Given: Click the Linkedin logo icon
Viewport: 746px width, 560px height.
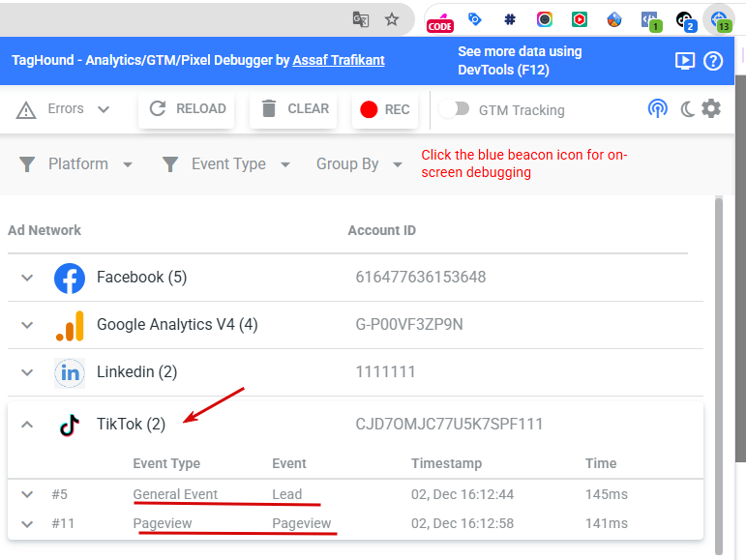Looking at the screenshot, I should click(x=70, y=372).
